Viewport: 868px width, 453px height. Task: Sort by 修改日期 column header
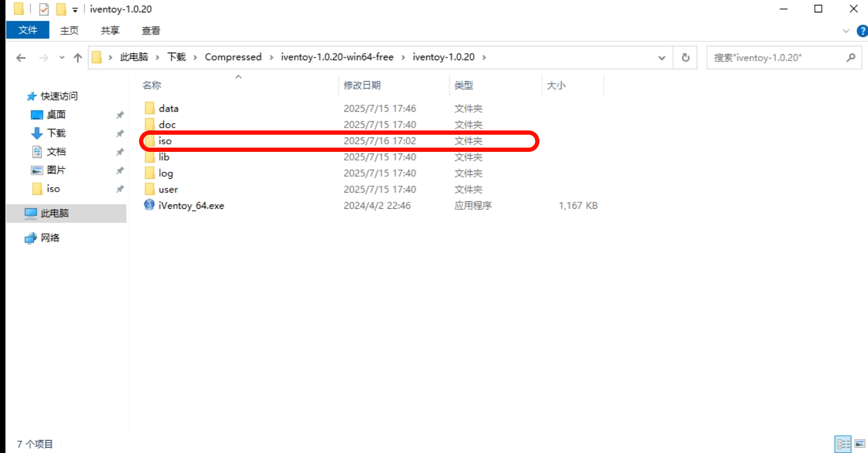(362, 85)
